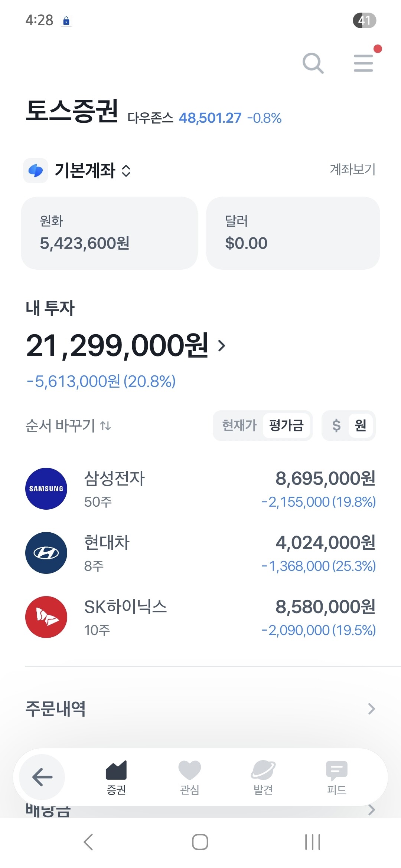Open investment details chevron next to 21,299,000원
The height and width of the screenshot is (868, 401).
222,346
